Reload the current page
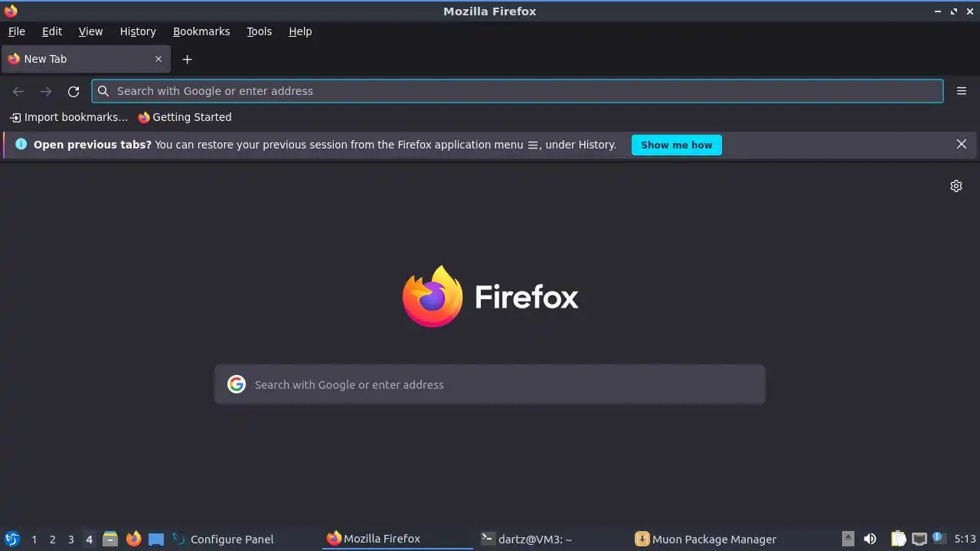This screenshot has width=980, height=551. click(x=73, y=91)
